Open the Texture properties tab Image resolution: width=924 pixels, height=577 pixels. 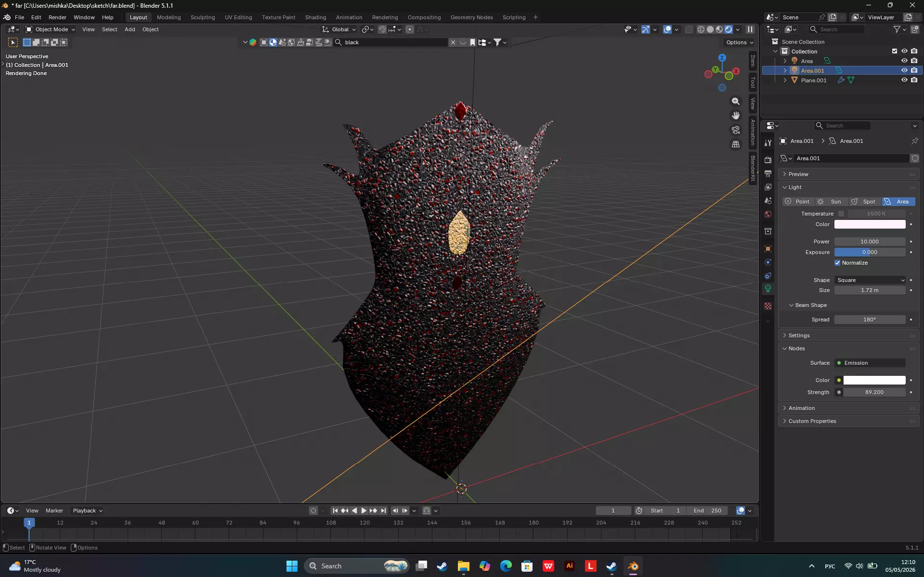pyautogui.click(x=768, y=306)
